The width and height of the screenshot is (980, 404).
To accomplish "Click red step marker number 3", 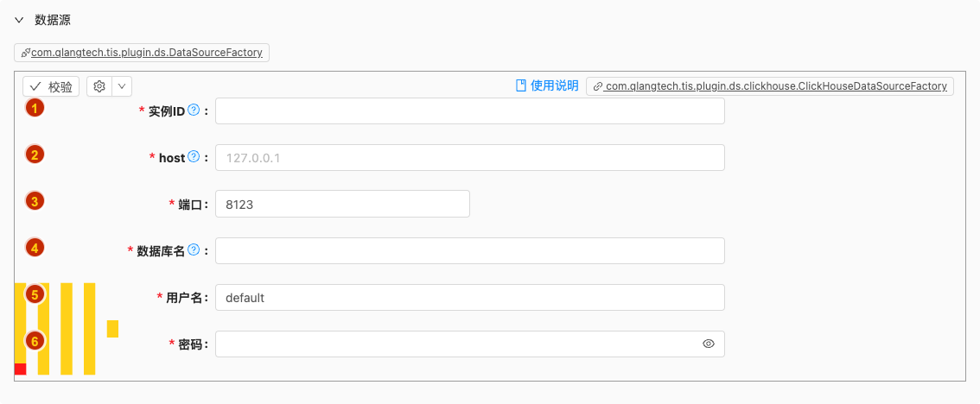I will 35,201.
